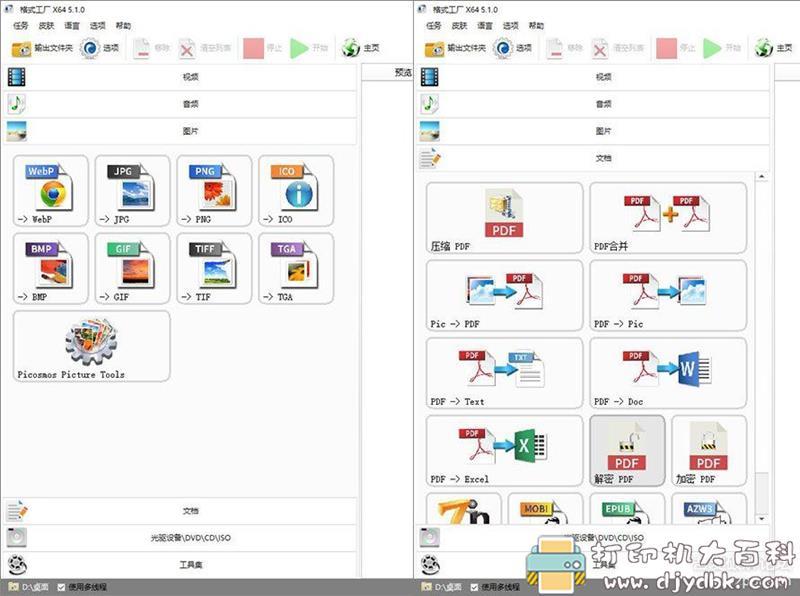Open the 帮助 help menu in right window
The width and height of the screenshot is (800, 596).
click(x=536, y=26)
